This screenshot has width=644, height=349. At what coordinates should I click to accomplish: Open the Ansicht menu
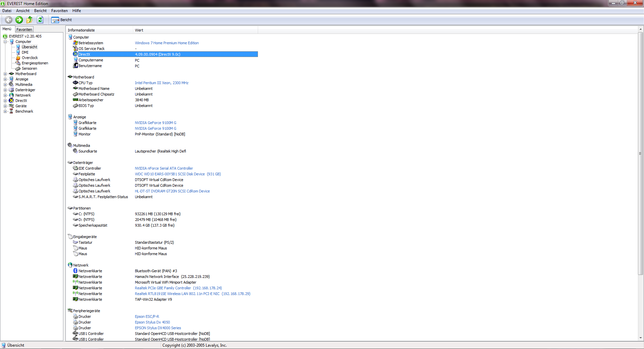point(23,11)
